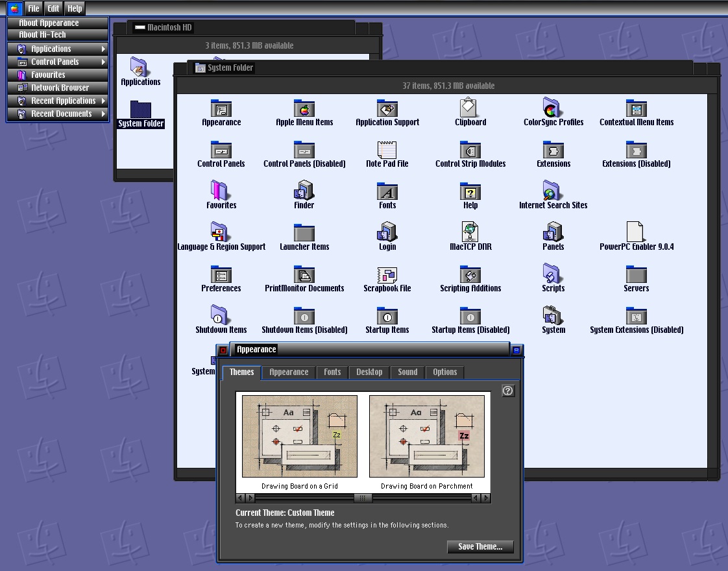Switch to the Options tab
The image size is (728, 571).
pos(445,372)
